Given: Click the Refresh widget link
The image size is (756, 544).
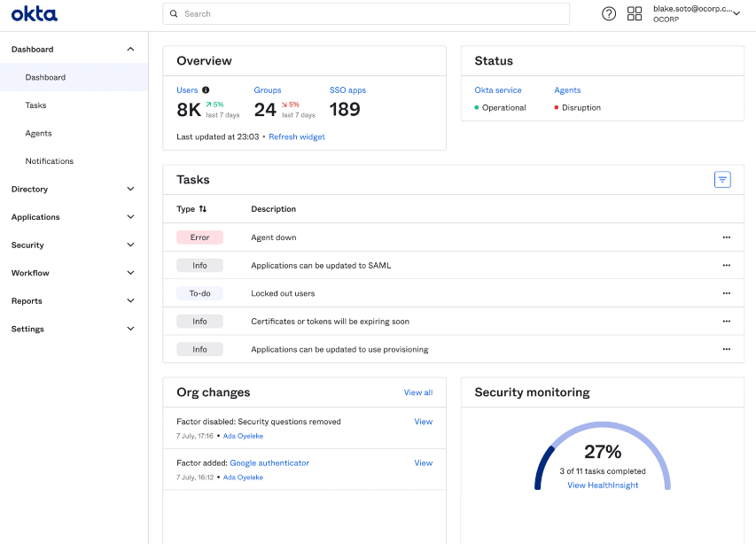Looking at the screenshot, I should [x=297, y=136].
